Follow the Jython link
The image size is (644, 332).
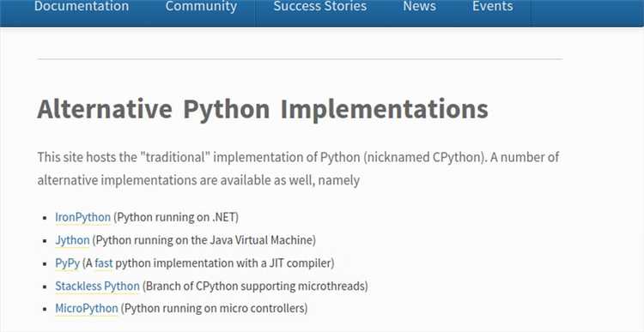point(72,240)
